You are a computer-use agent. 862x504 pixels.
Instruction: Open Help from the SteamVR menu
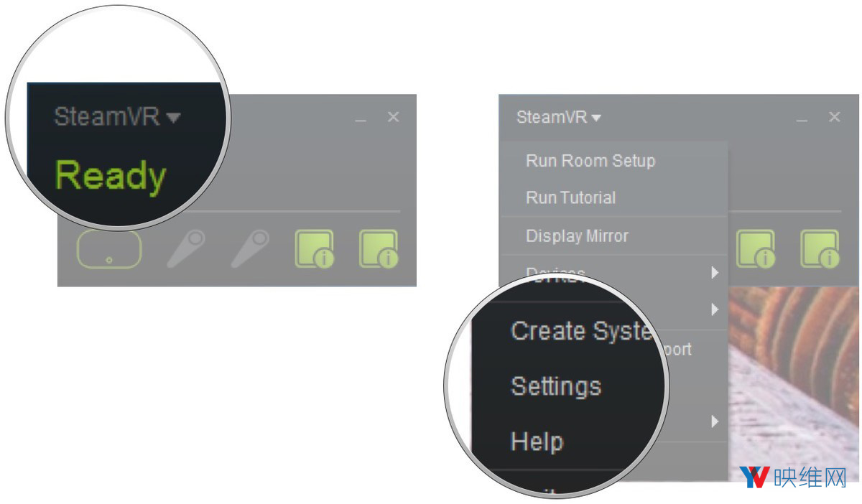(x=537, y=441)
